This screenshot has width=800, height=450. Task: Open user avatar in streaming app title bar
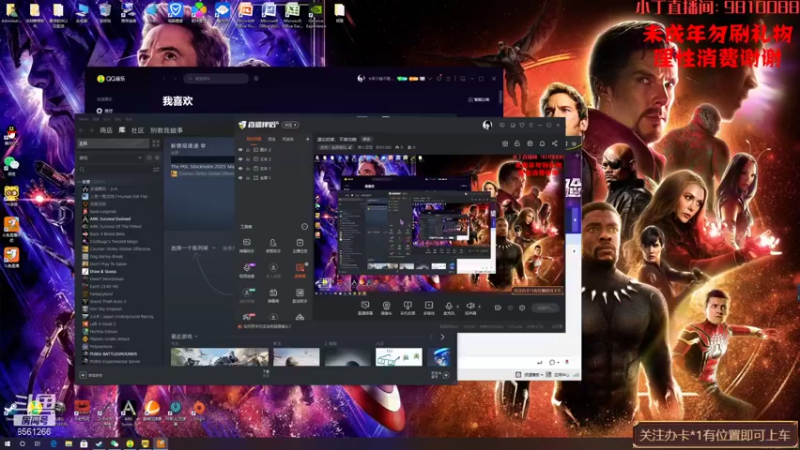coord(487,125)
